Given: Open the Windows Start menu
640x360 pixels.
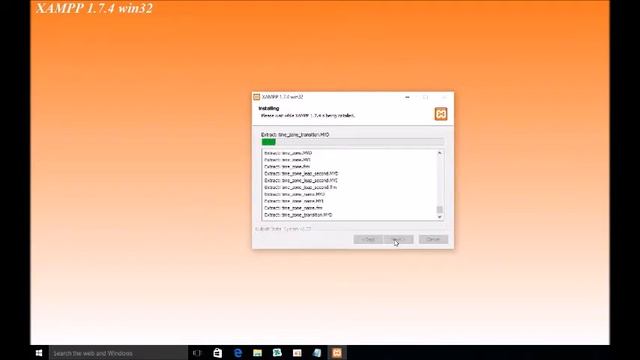Looking at the screenshot, I should click(39, 353).
